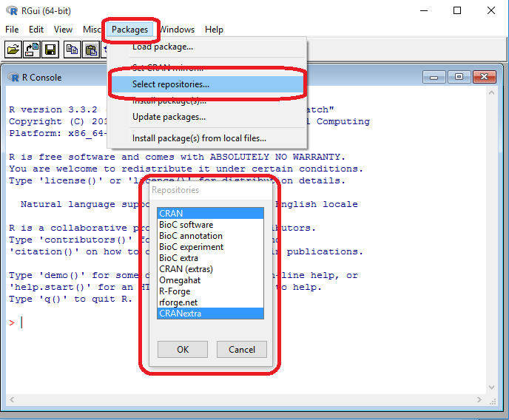Screen dimensions: 509x420
Task: Select BioC extra repository
Action: point(210,258)
